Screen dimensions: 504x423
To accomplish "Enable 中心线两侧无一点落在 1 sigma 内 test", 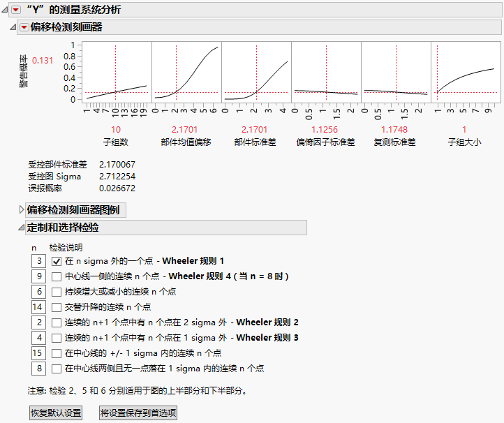I will pos(57,369).
